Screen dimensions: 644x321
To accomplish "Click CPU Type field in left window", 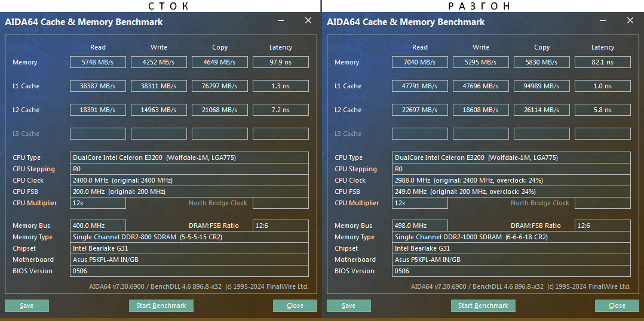I will (189, 158).
